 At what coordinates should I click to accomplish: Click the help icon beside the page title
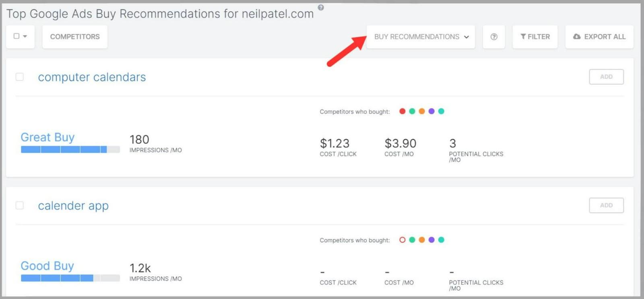[x=321, y=7]
